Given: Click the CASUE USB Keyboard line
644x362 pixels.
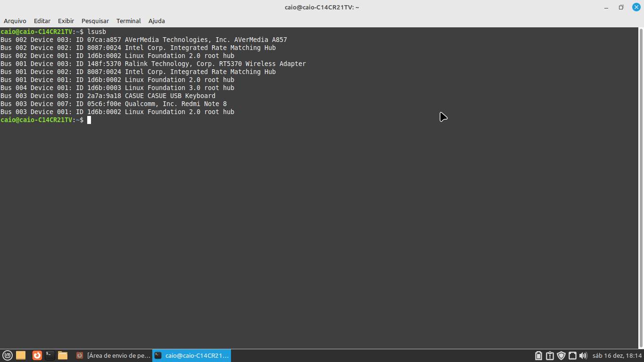Looking at the screenshot, I should 108,96.
